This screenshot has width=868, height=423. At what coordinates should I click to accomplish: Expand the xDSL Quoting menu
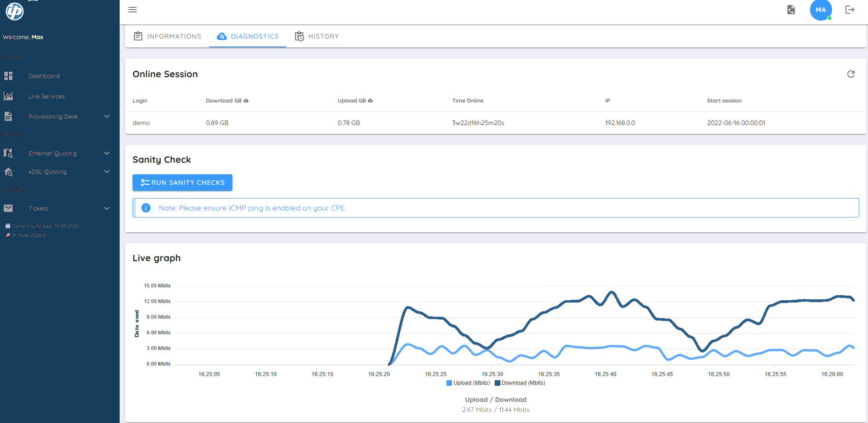(x=107, y=171)
